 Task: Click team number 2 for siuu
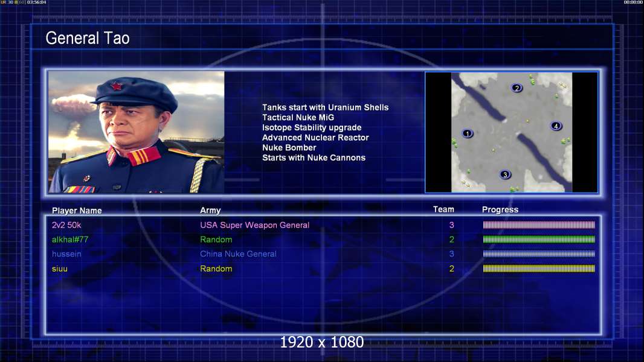point(451,268)
